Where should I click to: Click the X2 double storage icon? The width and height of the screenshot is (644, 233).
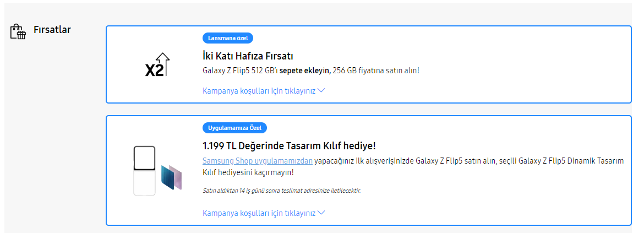click(157, 65)
